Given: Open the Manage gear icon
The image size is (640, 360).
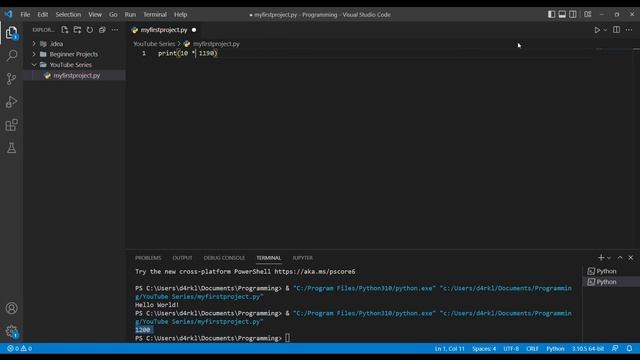Looking at the screenshot, I should pyautogui.click(x=11, y=331).
